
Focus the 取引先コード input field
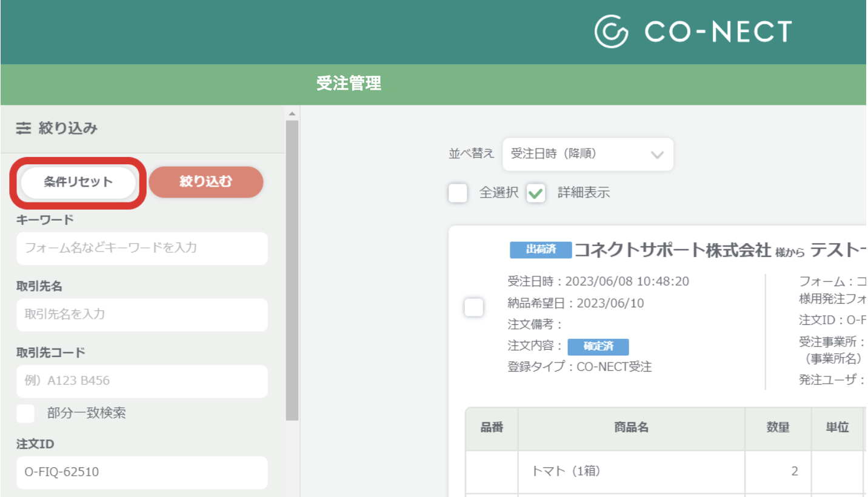point(142,381)
